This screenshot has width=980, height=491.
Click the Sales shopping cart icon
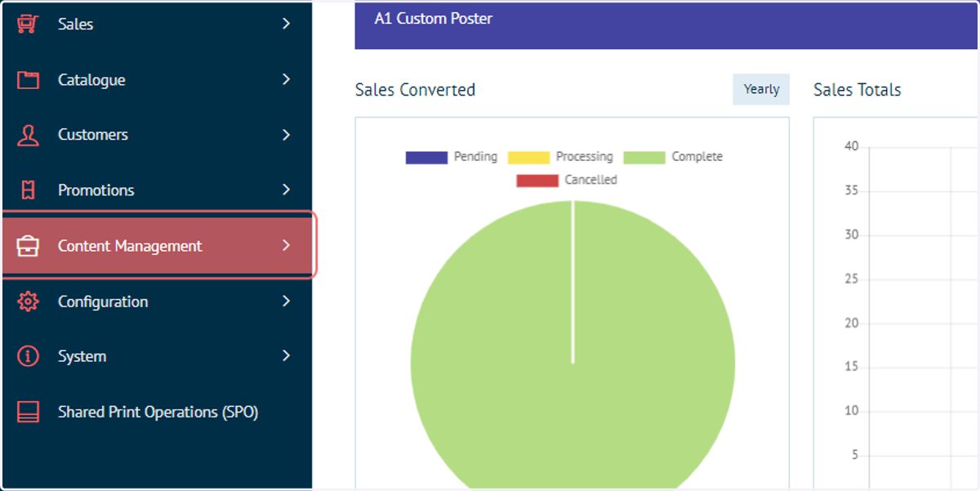tap(28, 25)
